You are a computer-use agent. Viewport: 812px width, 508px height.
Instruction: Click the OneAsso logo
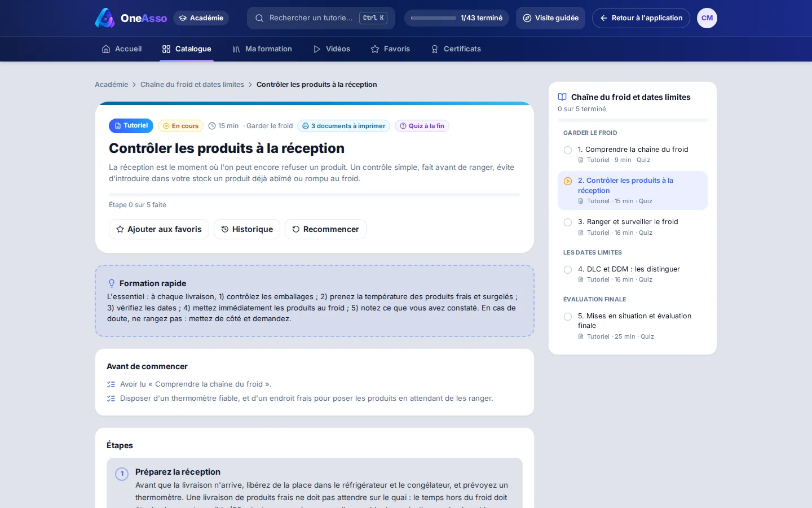pyautogui.click(x=131, y=18)
